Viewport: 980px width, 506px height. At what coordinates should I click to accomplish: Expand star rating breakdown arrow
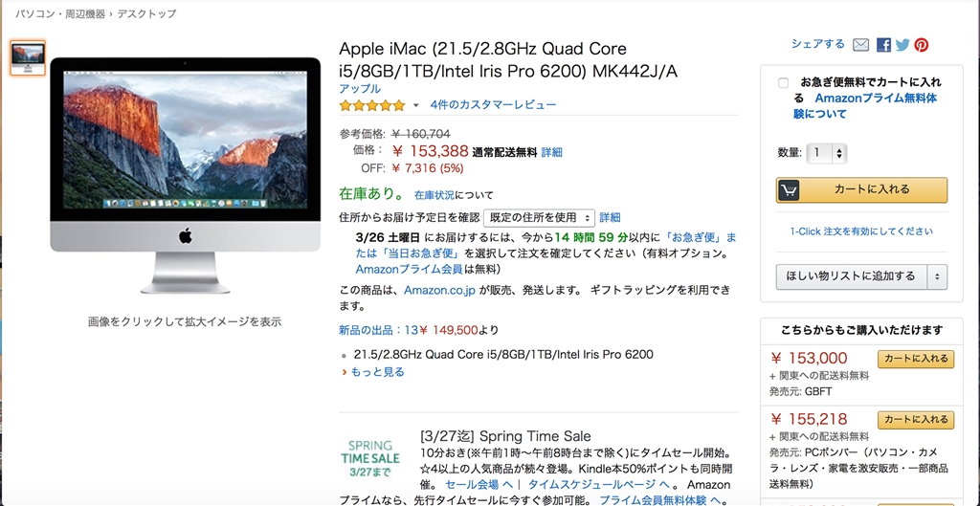(415, 105)
